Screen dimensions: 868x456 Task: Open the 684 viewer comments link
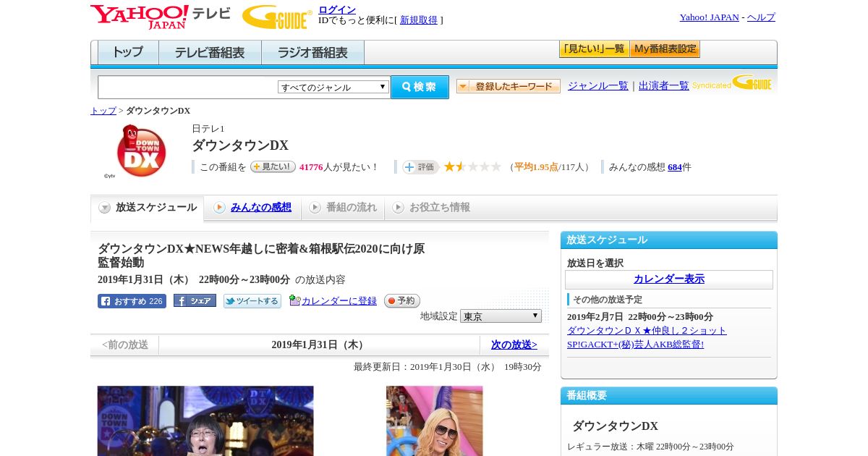point(675,167)
